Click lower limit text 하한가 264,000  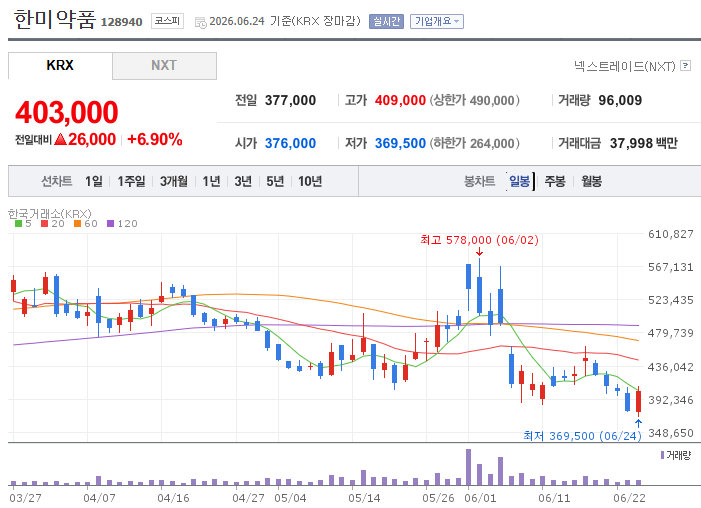pos(475,143)
